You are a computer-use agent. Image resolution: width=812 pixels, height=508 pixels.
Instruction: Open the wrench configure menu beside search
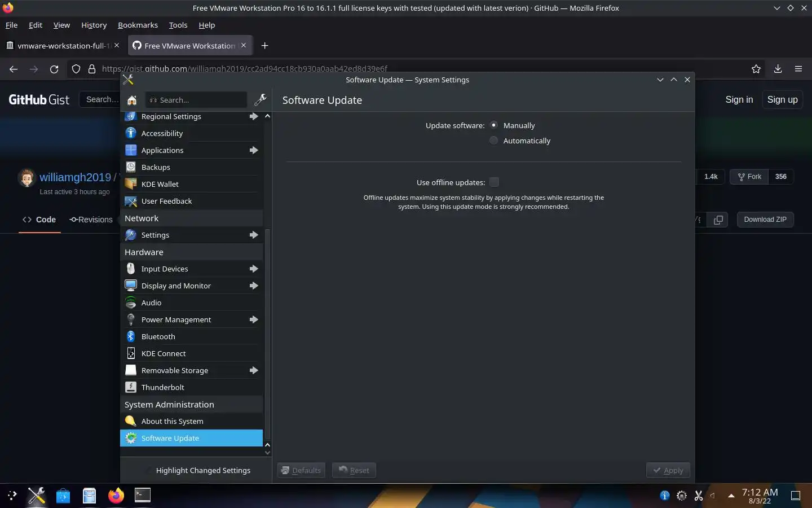[x=260, y=100]
